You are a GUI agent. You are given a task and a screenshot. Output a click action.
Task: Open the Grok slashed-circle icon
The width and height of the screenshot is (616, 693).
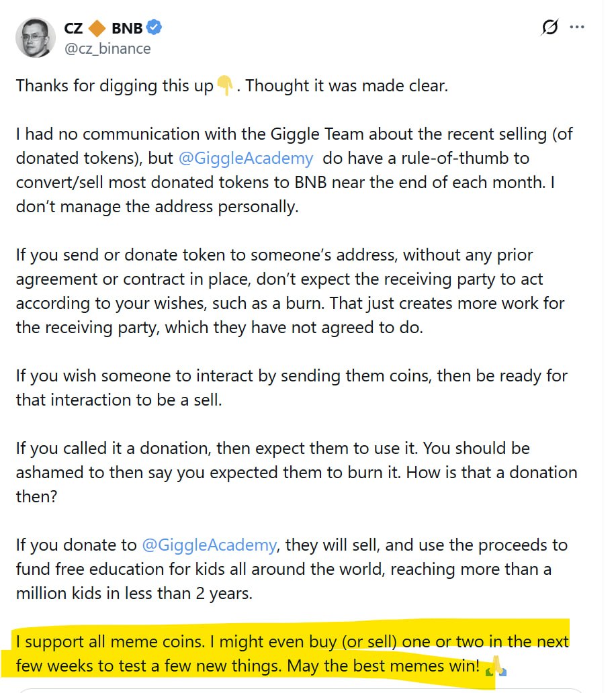coord(549,28)
